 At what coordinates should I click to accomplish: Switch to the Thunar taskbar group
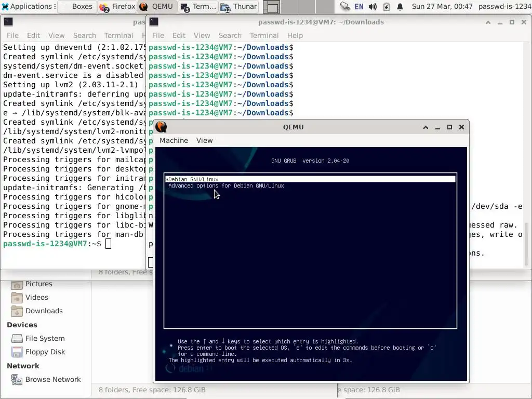[239, 6]
